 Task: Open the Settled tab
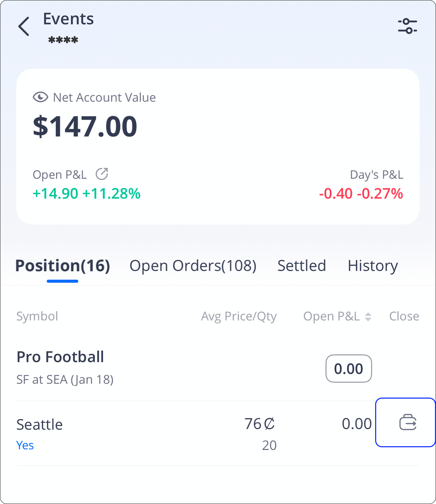[301, 266]
